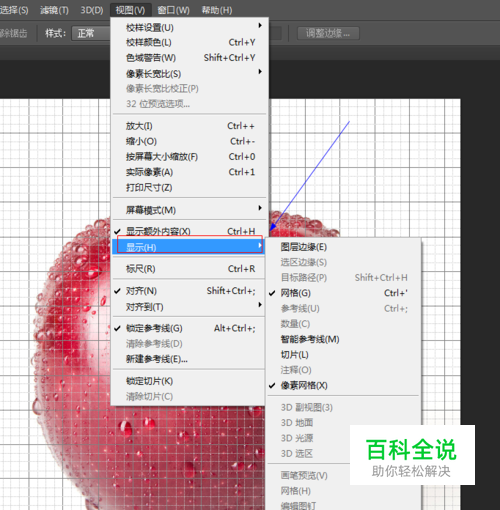Open the 3D(D) menu
This screenshot has height=510, width=500.
(x=92, y=10)
